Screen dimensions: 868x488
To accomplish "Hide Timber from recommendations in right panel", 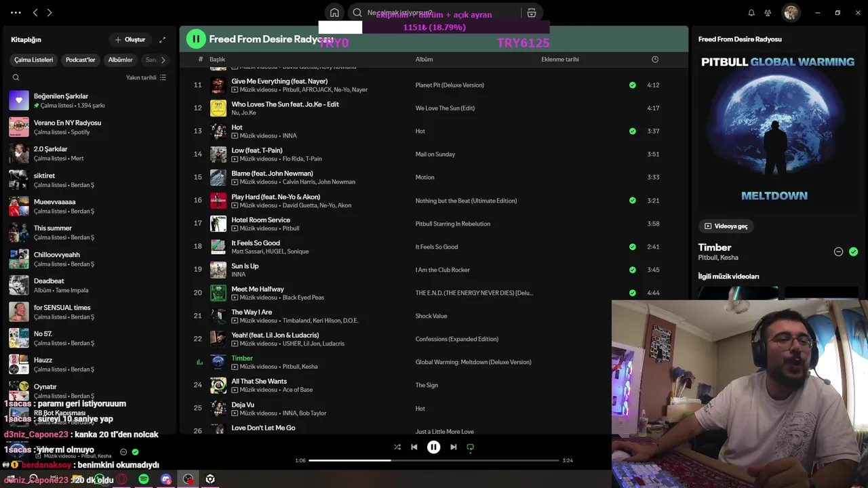I will point(838,251).
